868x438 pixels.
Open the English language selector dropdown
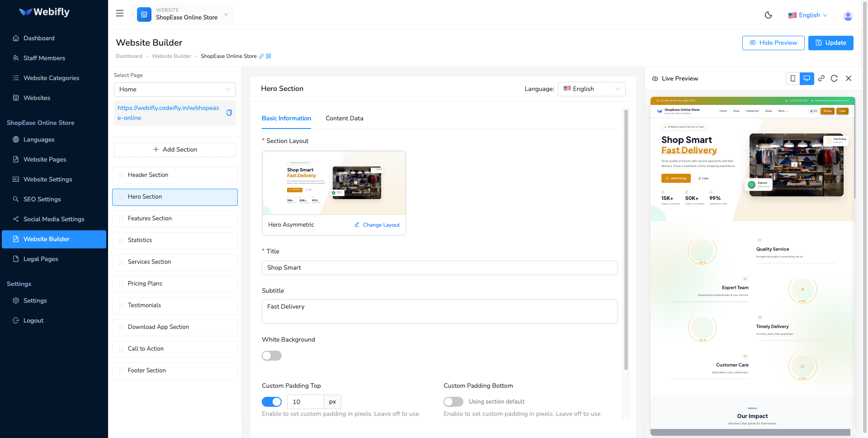[x=807, y=15]
